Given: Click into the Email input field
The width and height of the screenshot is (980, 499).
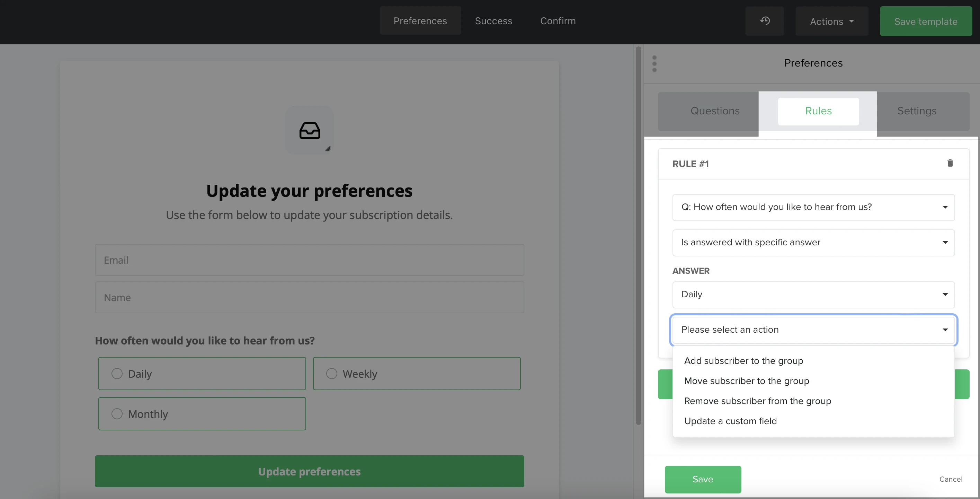Looking at the screenshot, I should click(309, 260).
